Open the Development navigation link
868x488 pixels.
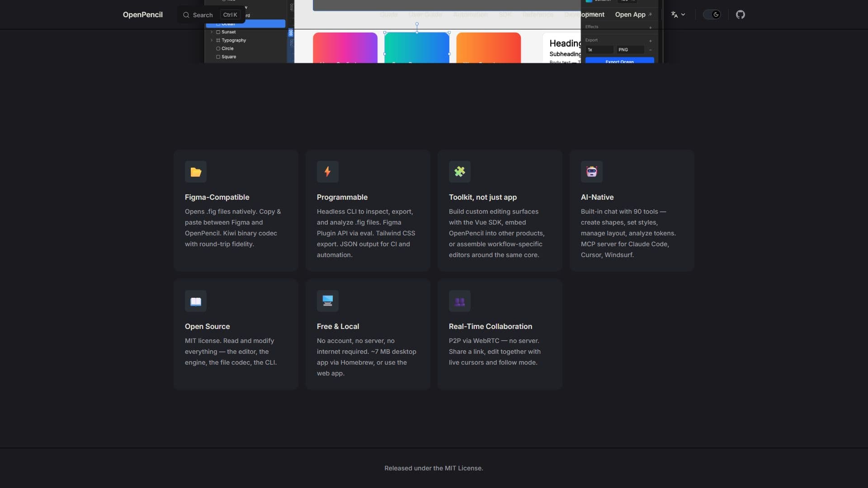point(584,14)
